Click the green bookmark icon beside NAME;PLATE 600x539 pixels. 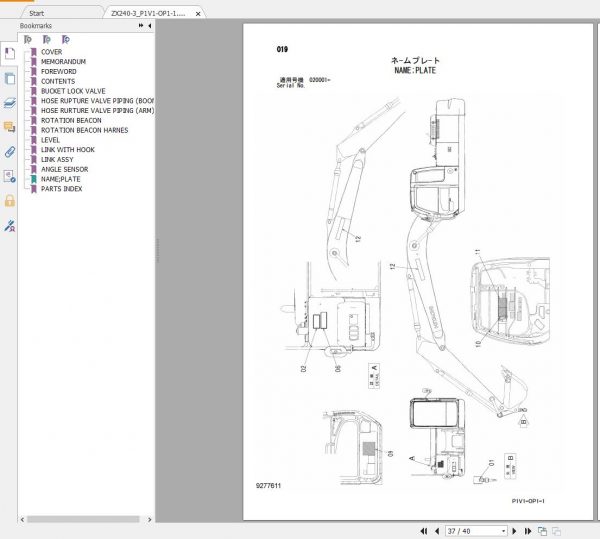pyautogui.click(x=34, y=179)
